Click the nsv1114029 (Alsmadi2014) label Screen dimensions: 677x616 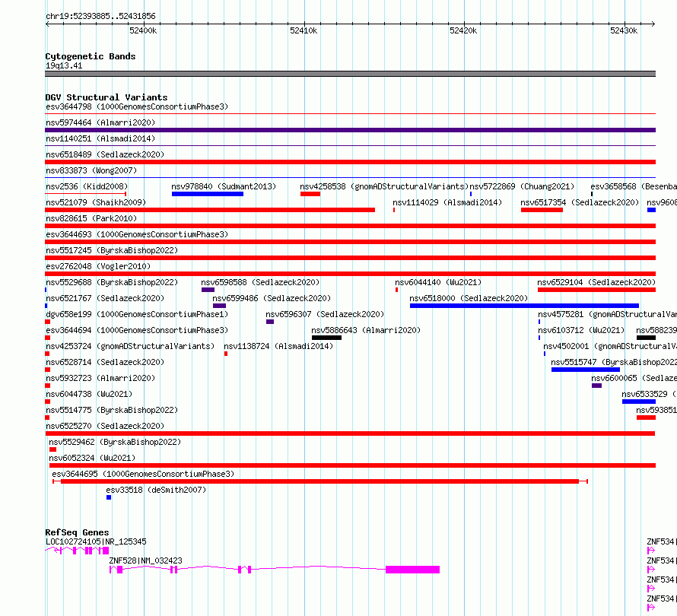447,202
